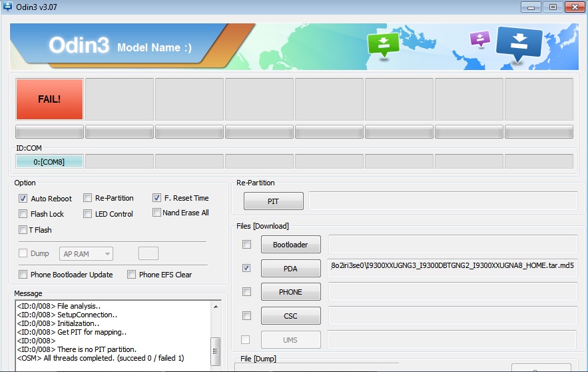This screenshot has width=588, height=372.
Task: Uncheck F. Reset Time
Action: point(156,197)
